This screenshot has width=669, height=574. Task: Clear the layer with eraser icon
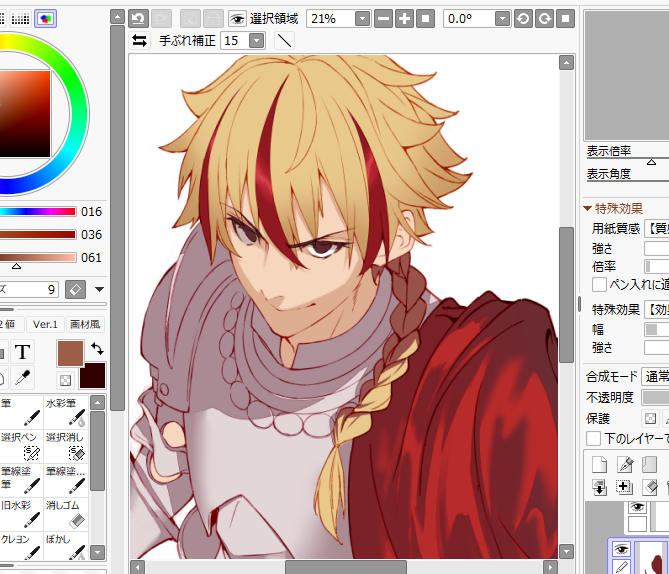(x=650, y=487)
